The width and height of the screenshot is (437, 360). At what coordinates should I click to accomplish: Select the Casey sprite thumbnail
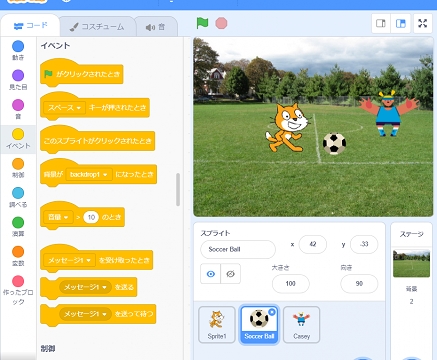[301, 325]
